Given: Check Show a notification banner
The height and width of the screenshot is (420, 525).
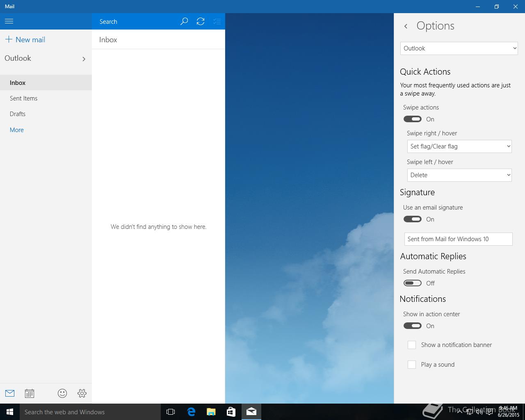Looking at the screenshot, I should [412, 345].
